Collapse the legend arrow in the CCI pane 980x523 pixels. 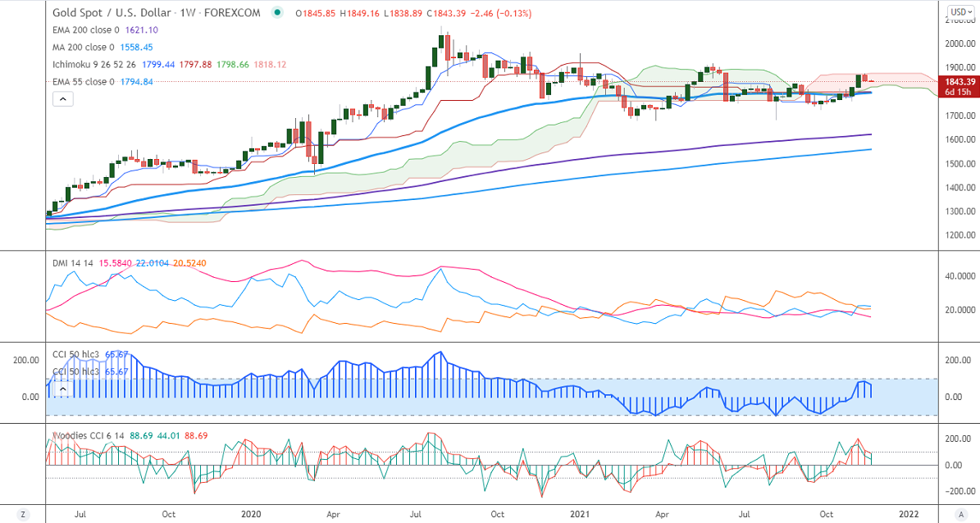(x=63, y=390)
